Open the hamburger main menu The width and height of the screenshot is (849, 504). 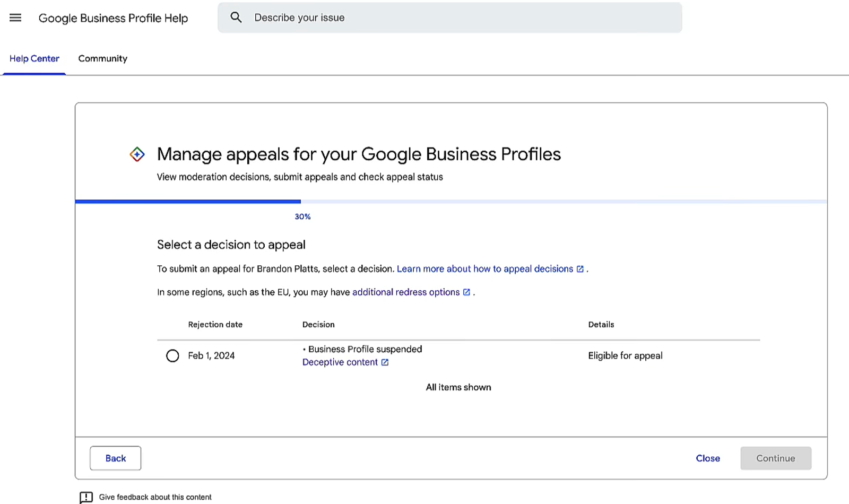point(15,18)
